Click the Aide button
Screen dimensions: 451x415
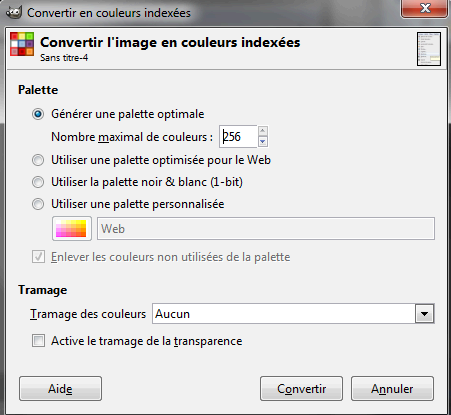click(60, 389)
